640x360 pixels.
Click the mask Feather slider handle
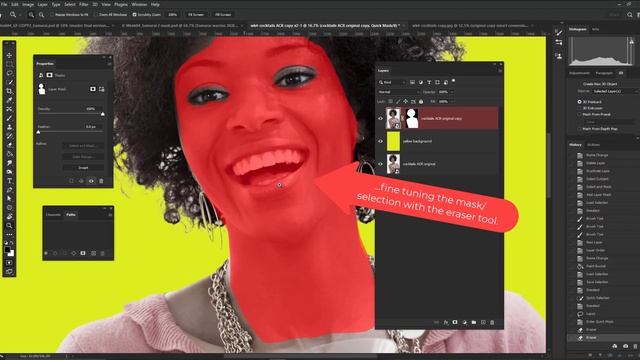(39, 132)
